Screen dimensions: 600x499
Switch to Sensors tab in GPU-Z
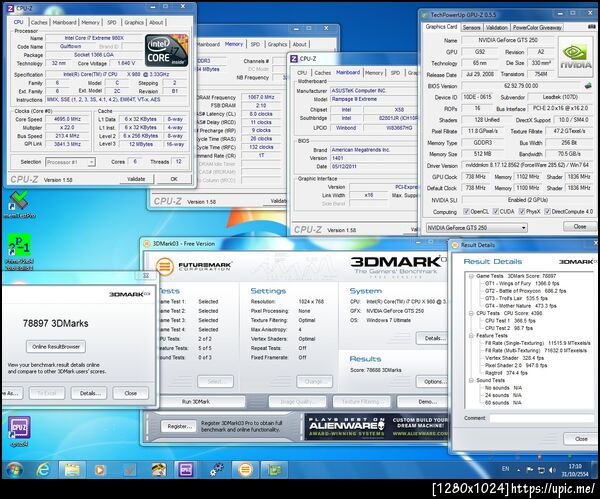pos(471,28)
